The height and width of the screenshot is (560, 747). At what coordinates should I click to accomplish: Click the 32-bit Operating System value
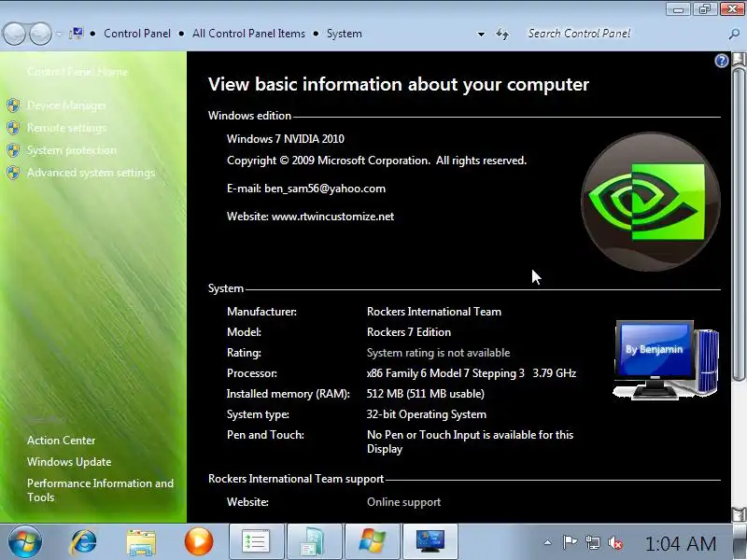[427, 414]
